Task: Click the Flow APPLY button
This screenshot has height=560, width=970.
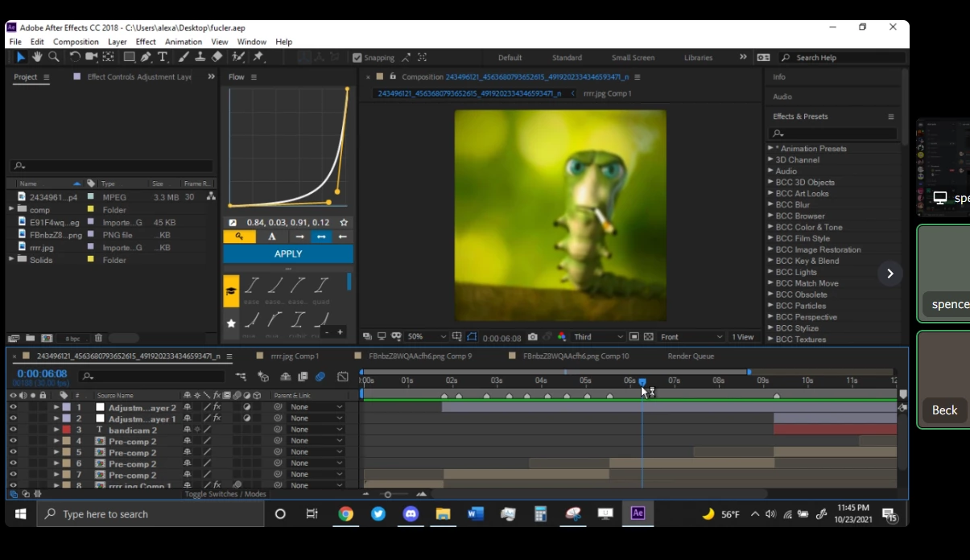Action: (x=288, y=253)
